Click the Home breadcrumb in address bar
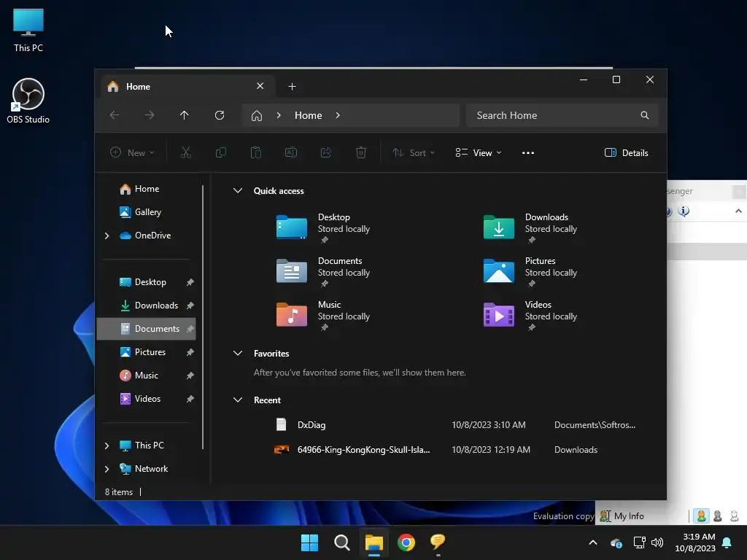This screenshot has height=560, width=747. (x=309, y=115)
